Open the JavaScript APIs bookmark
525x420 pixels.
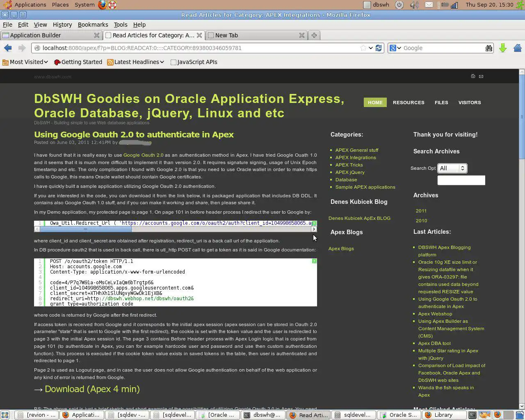pyautogui.click(x=194, y=62)
